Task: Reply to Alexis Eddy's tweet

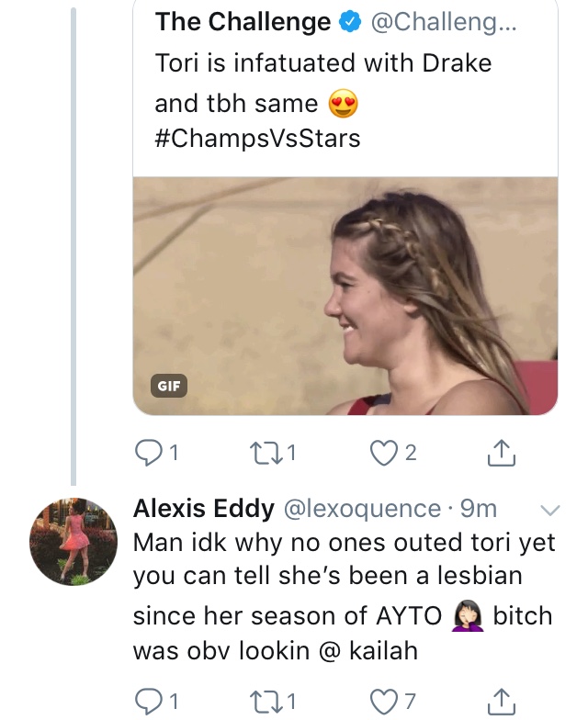Action: 149,702
